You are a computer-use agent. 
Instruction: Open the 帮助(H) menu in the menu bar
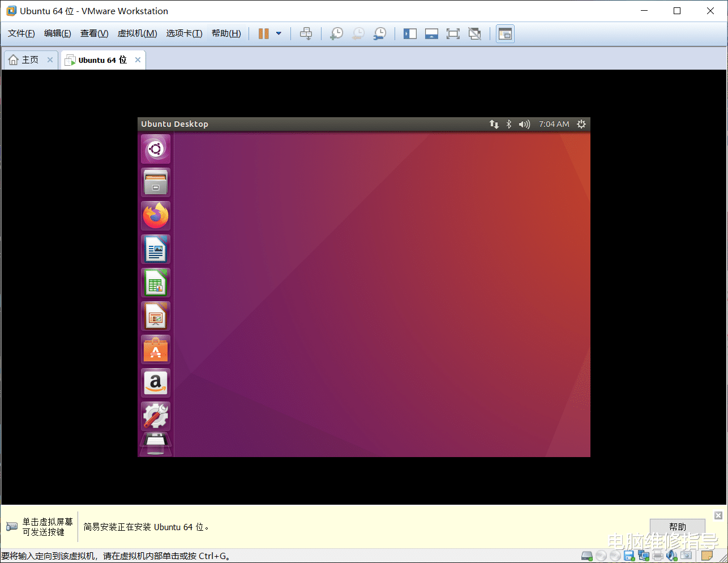[226, 33]
